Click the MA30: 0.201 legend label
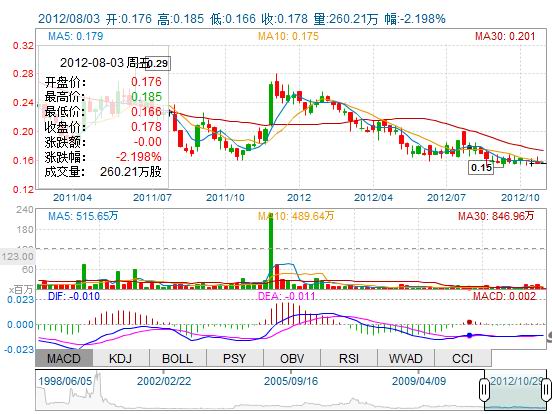 [505, 36]
